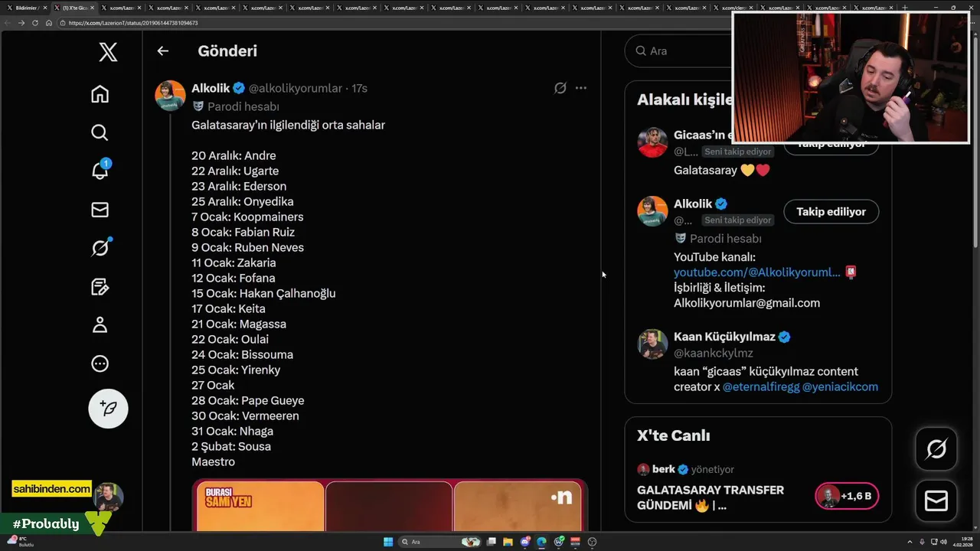Viewport: 980px width, 551px height.
Task: Open the Windows Start button
Action: click(x=388, y=542)
